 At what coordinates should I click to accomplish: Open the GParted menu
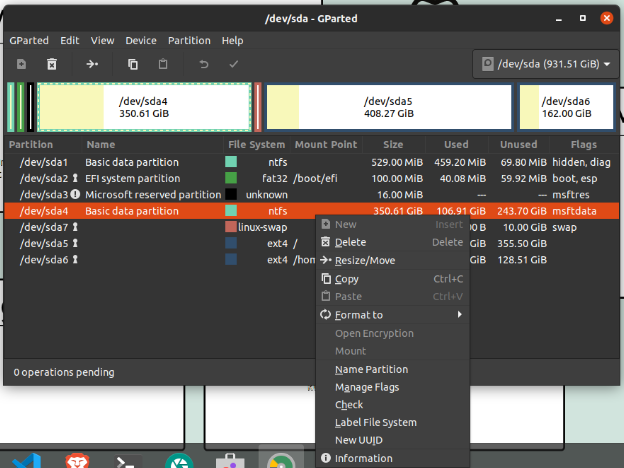coord(29,41)
